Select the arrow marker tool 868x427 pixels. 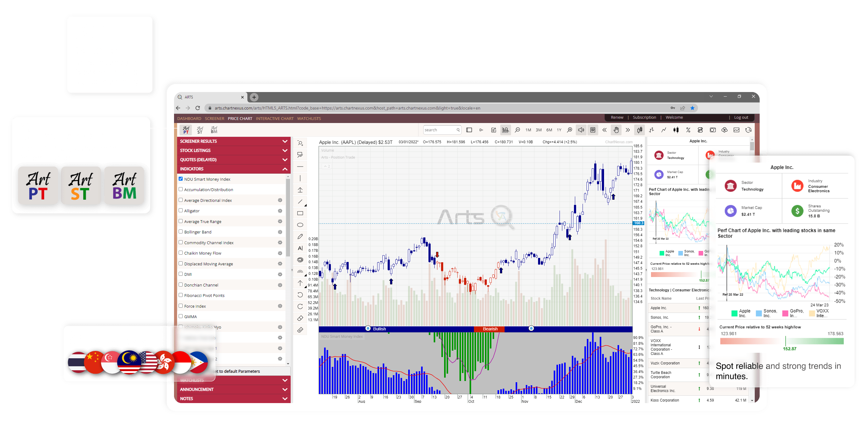pyautogui.click(x=300, y=283)
